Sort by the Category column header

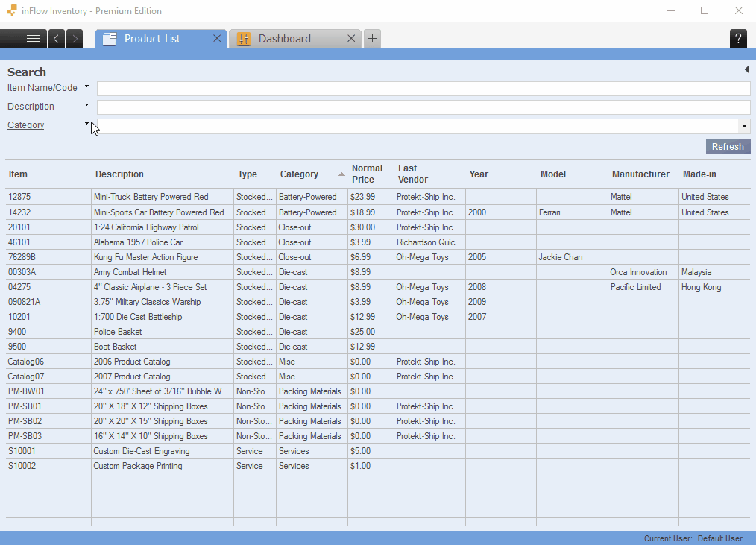pos(299,174)
